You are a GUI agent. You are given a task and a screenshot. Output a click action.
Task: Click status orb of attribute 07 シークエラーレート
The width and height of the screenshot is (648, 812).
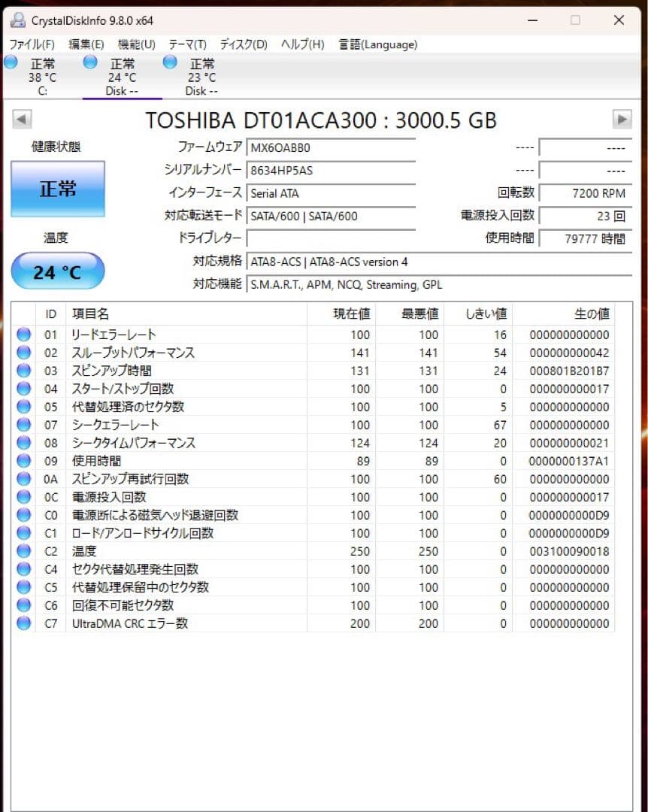coord(24,425)
